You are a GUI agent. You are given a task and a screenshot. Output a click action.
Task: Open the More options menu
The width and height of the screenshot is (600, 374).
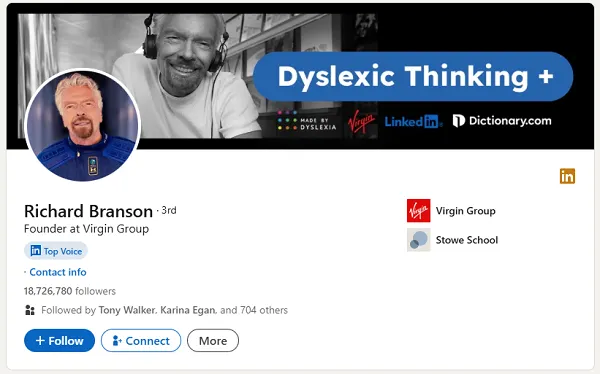click(x=213, y=340)
